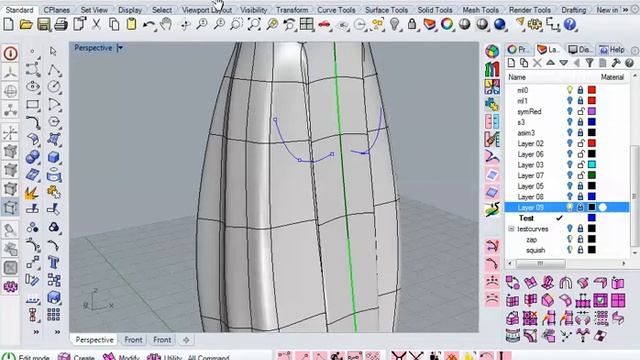Viewport: 640px width, 360px height.
Task: Cut selection with the scissors icon
Action: [96, 24]
